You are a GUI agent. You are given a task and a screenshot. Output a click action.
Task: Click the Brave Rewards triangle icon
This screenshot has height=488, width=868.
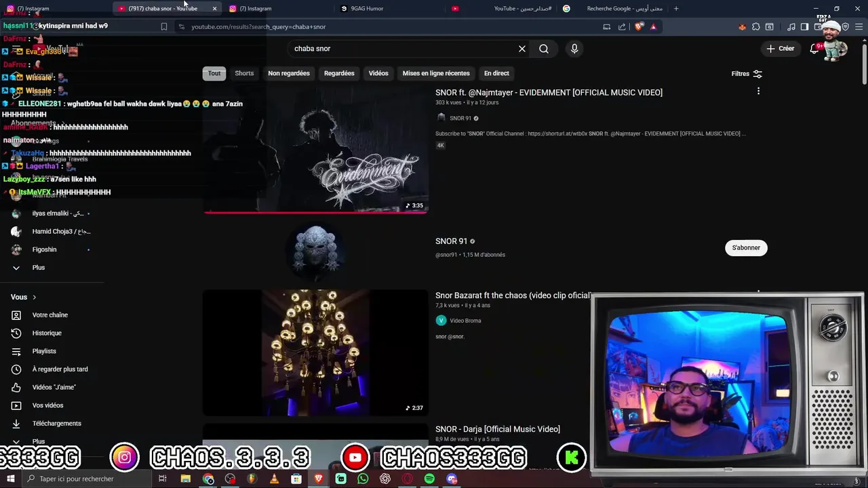653,27
